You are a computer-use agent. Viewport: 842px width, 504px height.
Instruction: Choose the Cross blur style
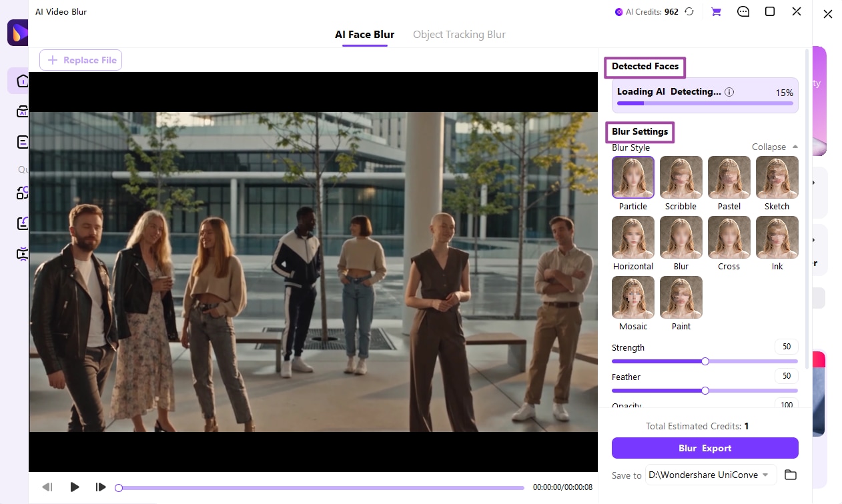729,237
